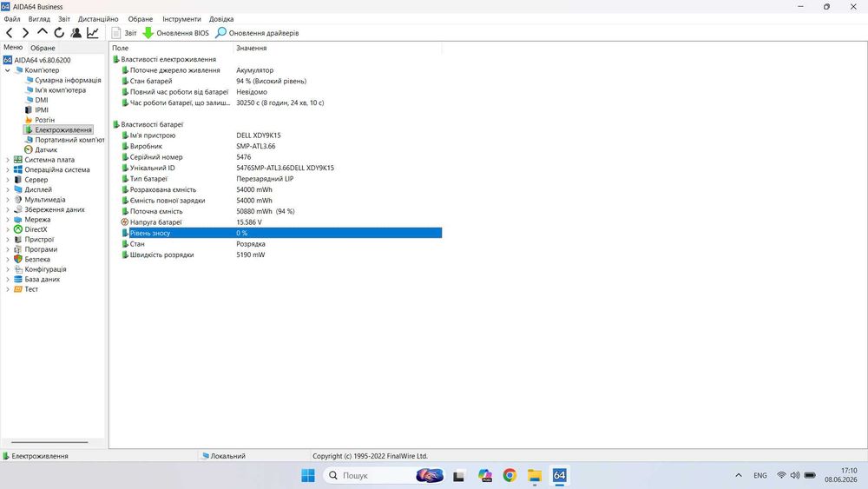Open the Дистанційно menu
Image resolution: width=868 pixels, height=489 pixels.
pyautogui.click(x=98, y=19)
